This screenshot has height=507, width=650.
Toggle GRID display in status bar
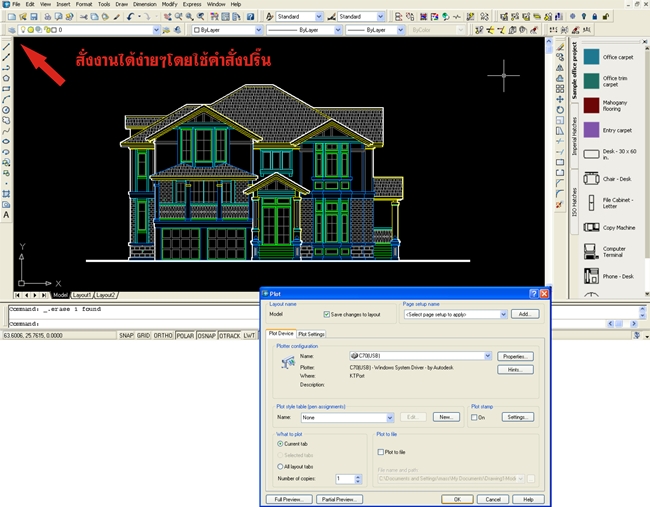coord(143,335)
